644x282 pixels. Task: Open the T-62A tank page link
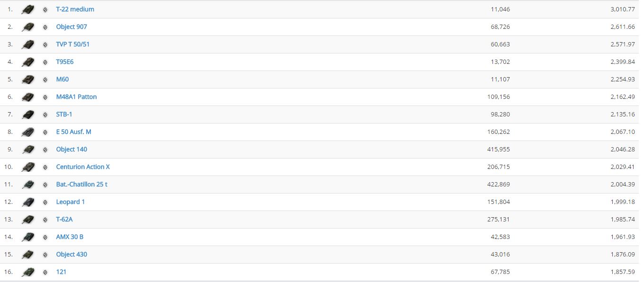pyautogui.click(x=64, y=220)
